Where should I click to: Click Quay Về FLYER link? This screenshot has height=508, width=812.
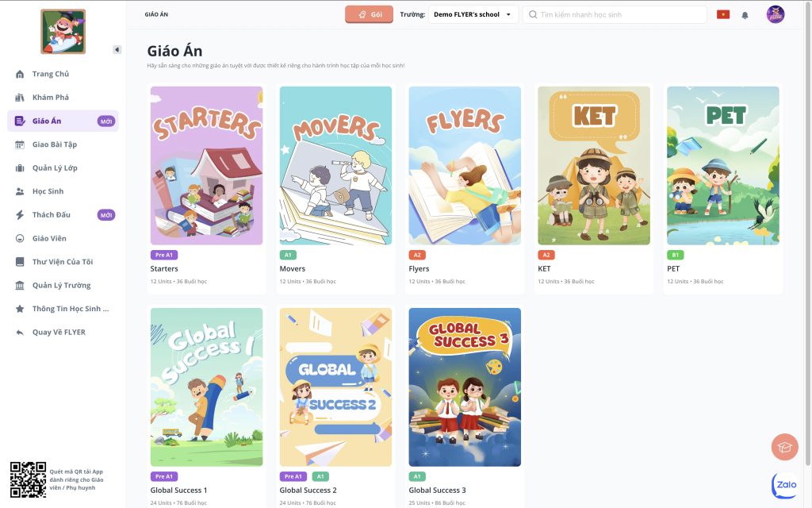[59, 333]
